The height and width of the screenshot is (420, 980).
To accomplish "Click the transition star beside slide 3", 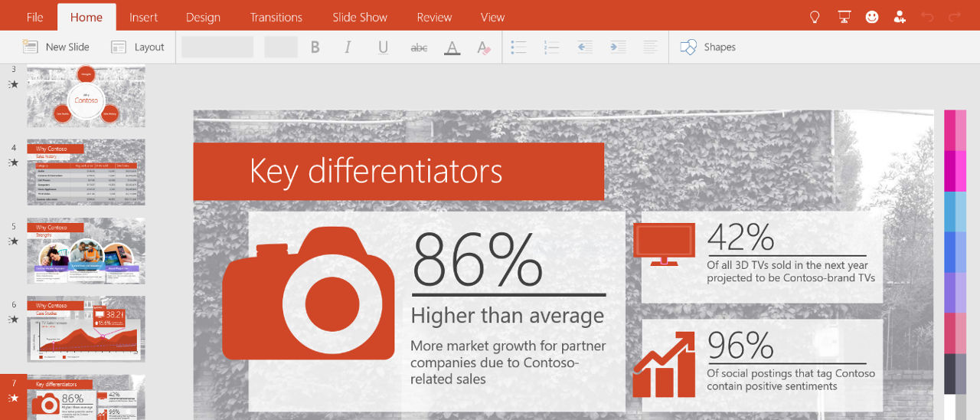I will click(13, 84).
